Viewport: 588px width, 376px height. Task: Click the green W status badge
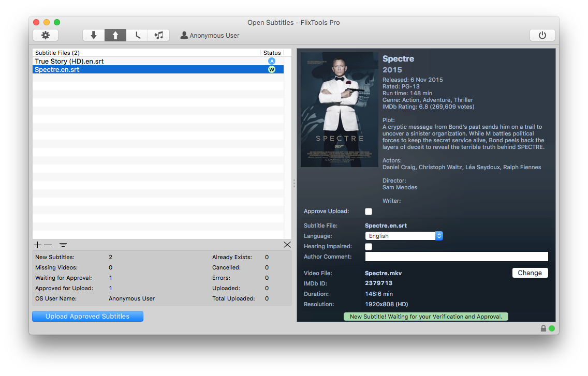pyautogui.click(x=272, y=69)
